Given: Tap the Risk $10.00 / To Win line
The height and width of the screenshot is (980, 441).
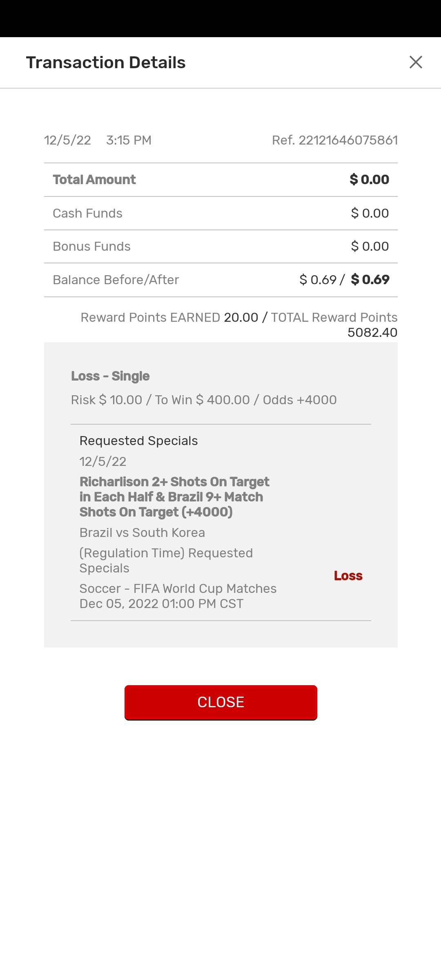Looking at the screenshot, I should 203,400.
